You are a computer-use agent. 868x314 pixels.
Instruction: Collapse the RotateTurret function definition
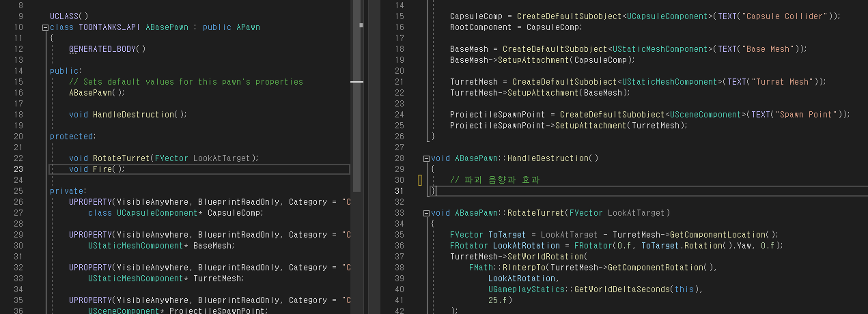[x=425, y=213]
